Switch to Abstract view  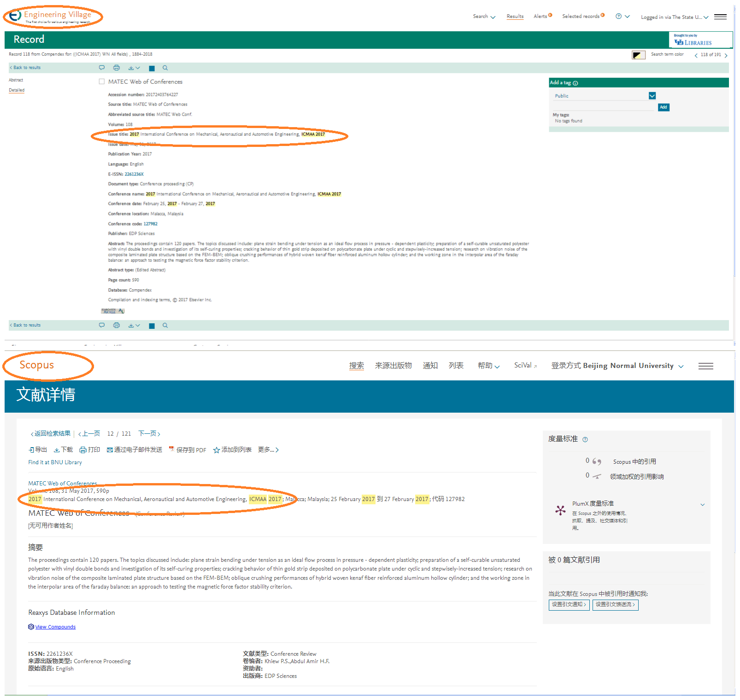16,80
